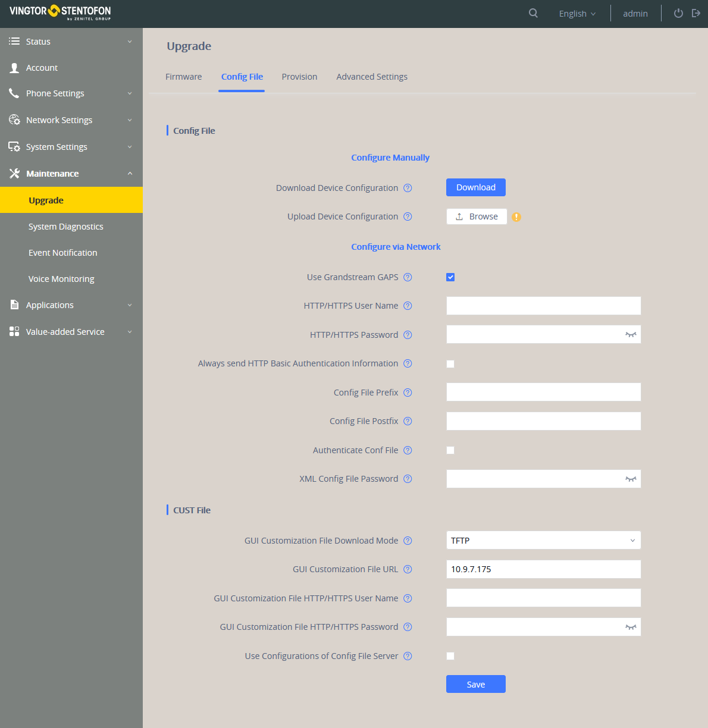The image size is (708, 728).
Task: Click the Save button
Action: pyautogui.click(x=476, y=684)
